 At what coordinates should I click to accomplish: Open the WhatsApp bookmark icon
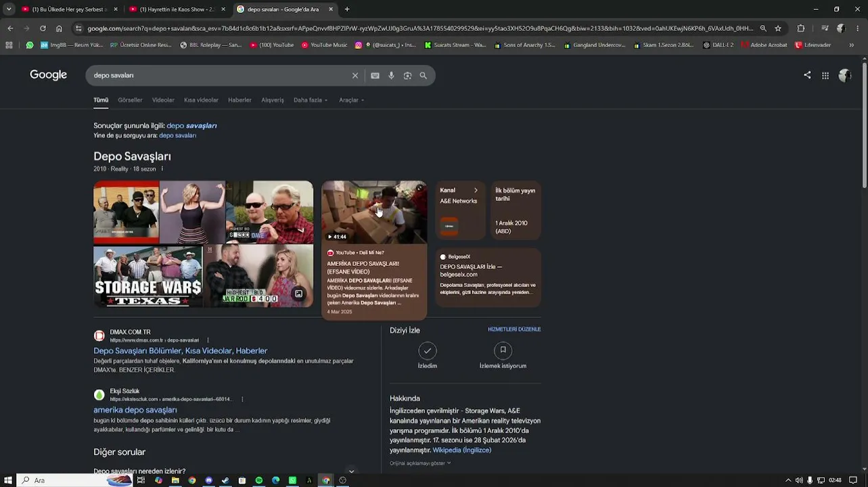coord(30,45)
